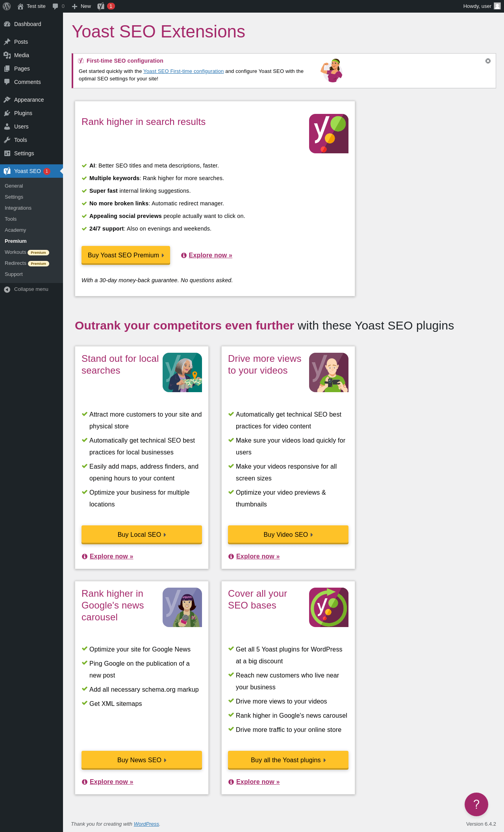Open comments bubble in admin bar
The height and width of the screenshot is (832, 504).
tap(59, 6)
